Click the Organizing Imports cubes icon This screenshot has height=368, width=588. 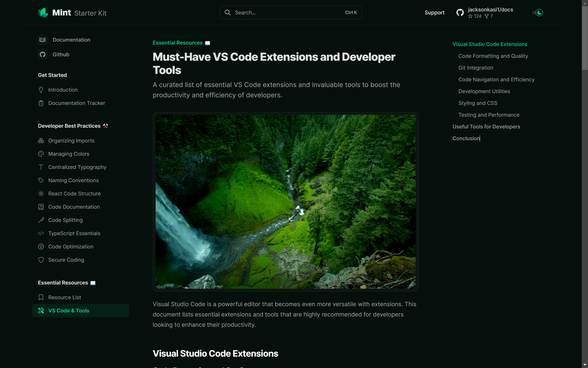(x=41, y=141)
